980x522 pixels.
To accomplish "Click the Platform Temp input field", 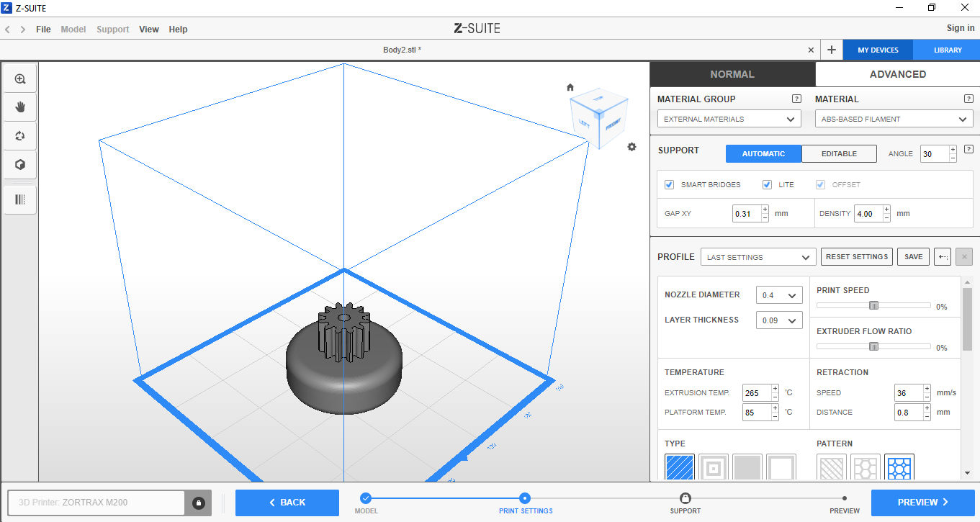I will [756, 413].
